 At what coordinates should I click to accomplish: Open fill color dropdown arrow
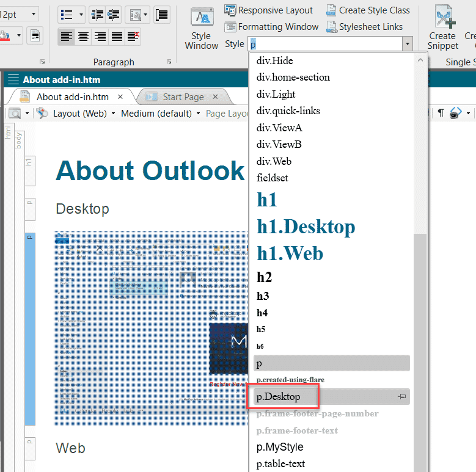[x=19, y=36]
